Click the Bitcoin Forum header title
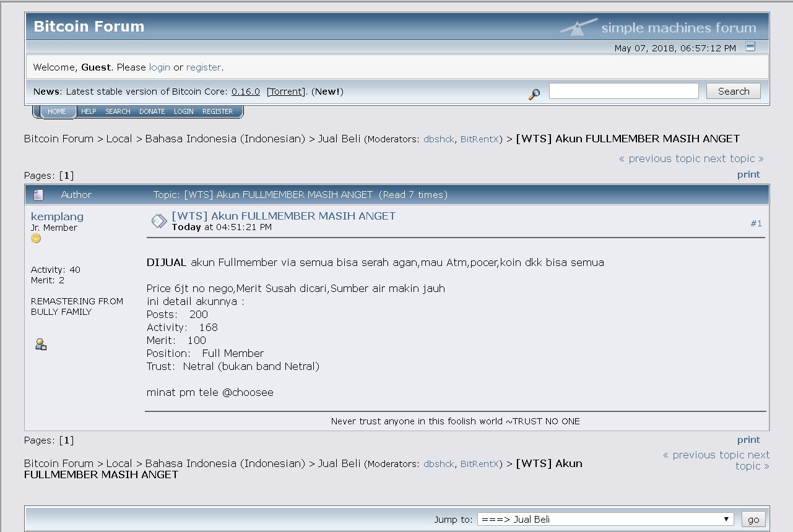The height and width of the screenshot is (532, 793). tap(89, 27)
